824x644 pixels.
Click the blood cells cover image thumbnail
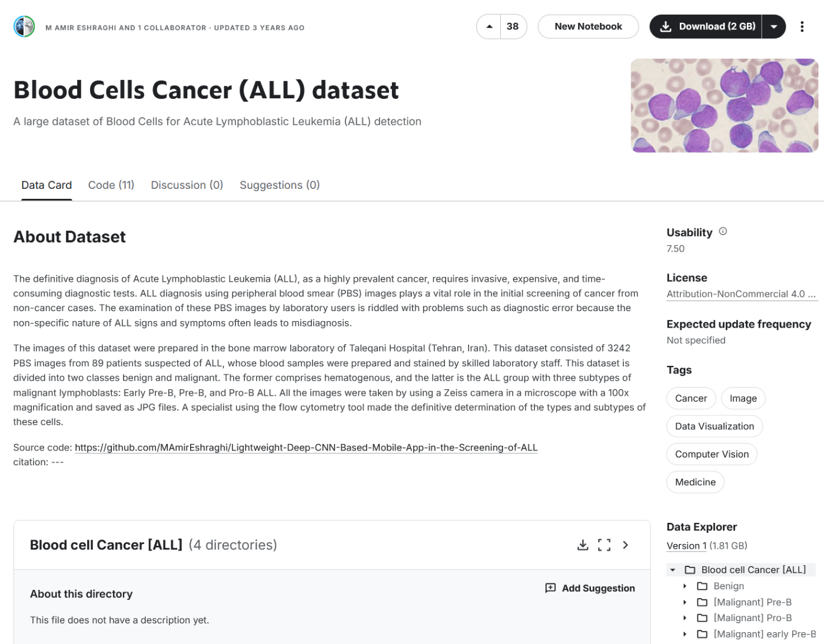click(x=725, y=105)
